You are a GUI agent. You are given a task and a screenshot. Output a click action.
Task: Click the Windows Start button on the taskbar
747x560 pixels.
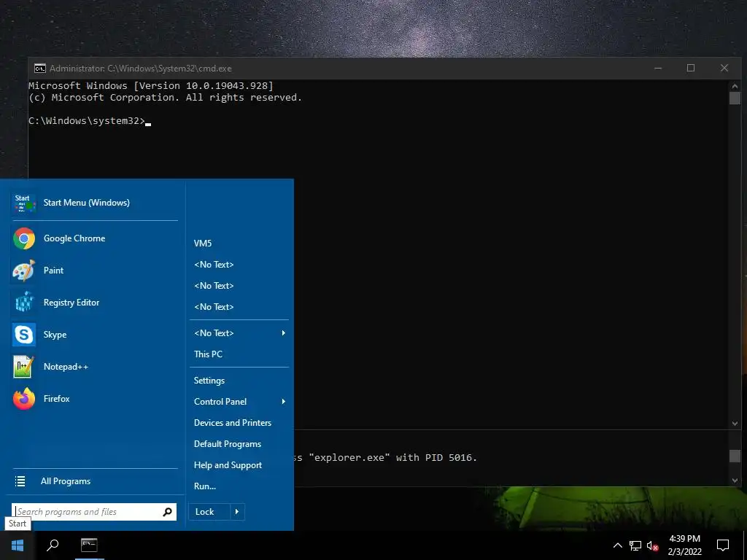(x=18, y=545)
